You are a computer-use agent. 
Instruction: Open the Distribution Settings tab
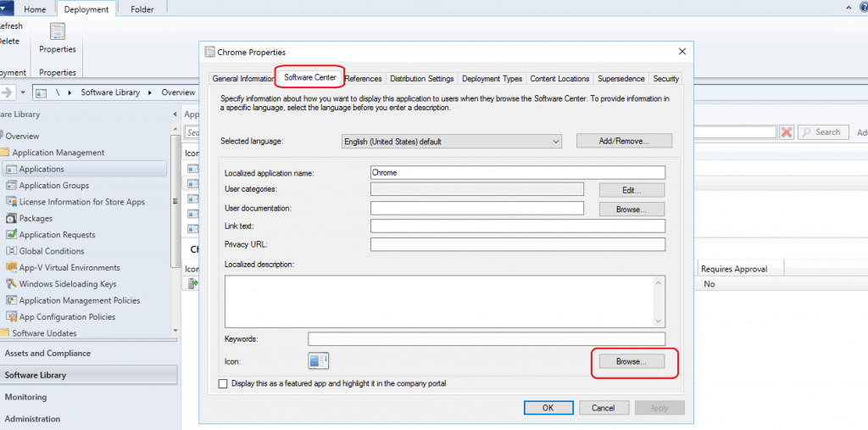coord(422,79)
